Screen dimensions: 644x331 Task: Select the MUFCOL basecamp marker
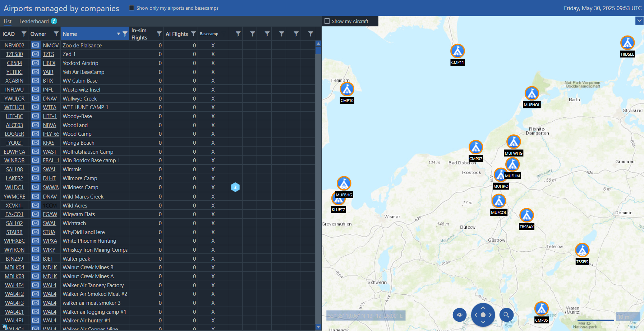[x=499, y=201]
